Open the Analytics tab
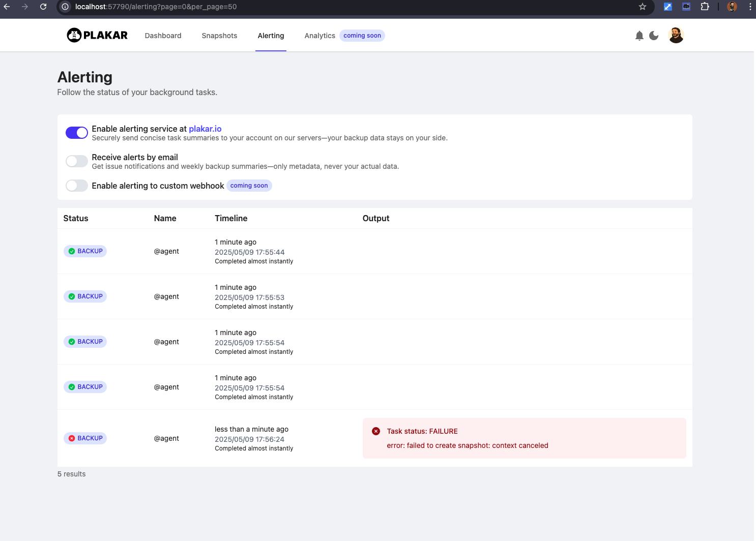The image size is (756, 541). (319, 36)
